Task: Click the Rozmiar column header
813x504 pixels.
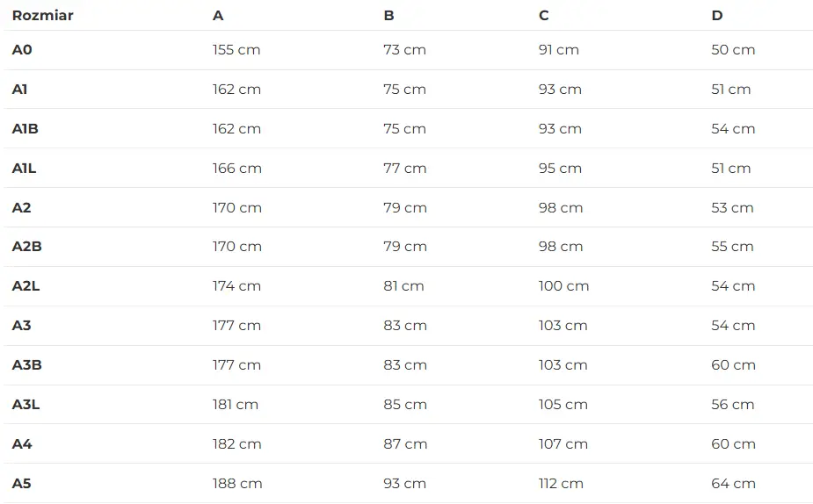Action: coord(42,16)
